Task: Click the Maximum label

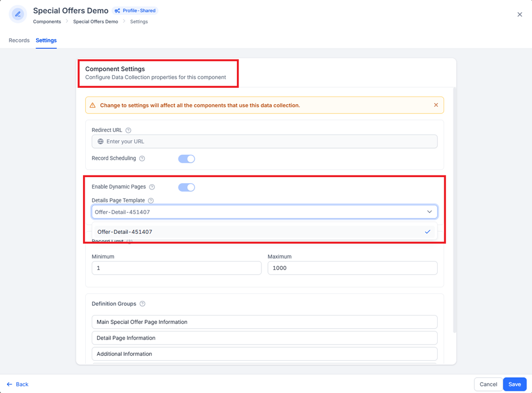Action: click(279, 257)
